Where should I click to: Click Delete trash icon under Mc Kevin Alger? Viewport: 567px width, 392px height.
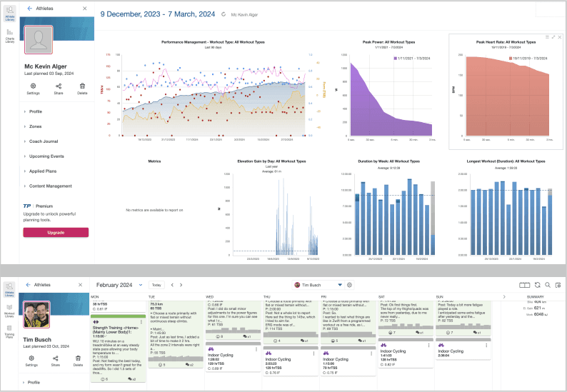82,86
